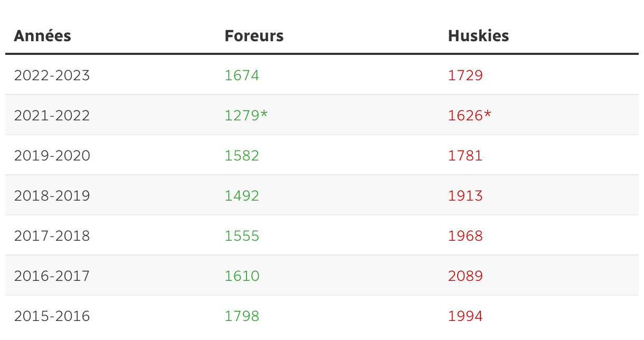Select the 2016-2017 season cell
The height and width of the screenshot is (340, 644).
tap(52, 276)
